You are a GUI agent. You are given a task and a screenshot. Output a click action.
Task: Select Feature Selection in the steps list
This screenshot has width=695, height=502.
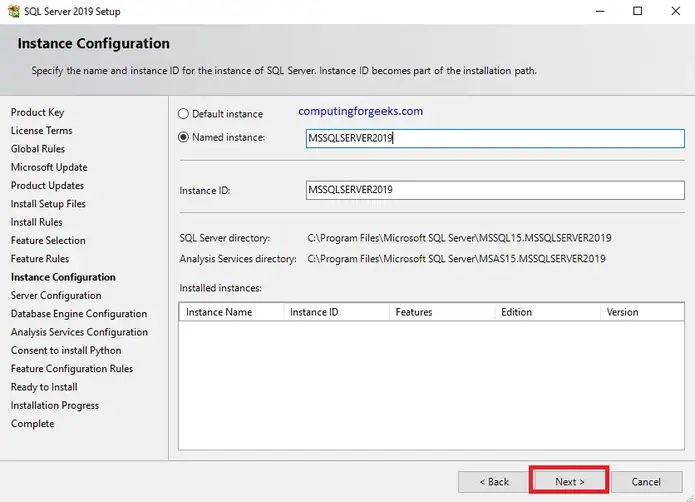[48, 240]
